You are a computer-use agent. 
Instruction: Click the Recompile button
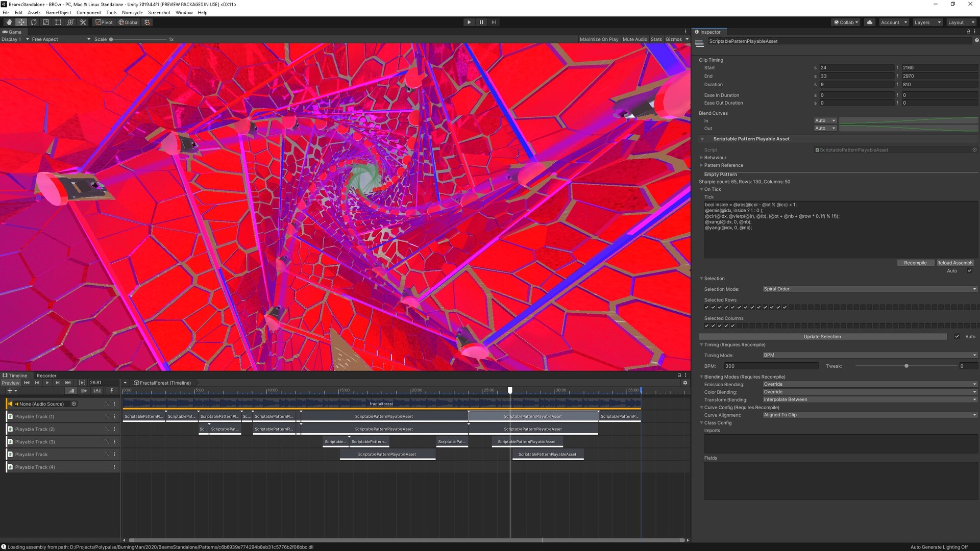[x=915, y=263]
